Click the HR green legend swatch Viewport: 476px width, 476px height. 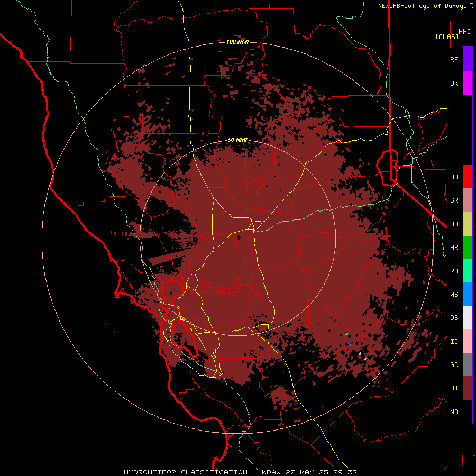tap(467, 248)
